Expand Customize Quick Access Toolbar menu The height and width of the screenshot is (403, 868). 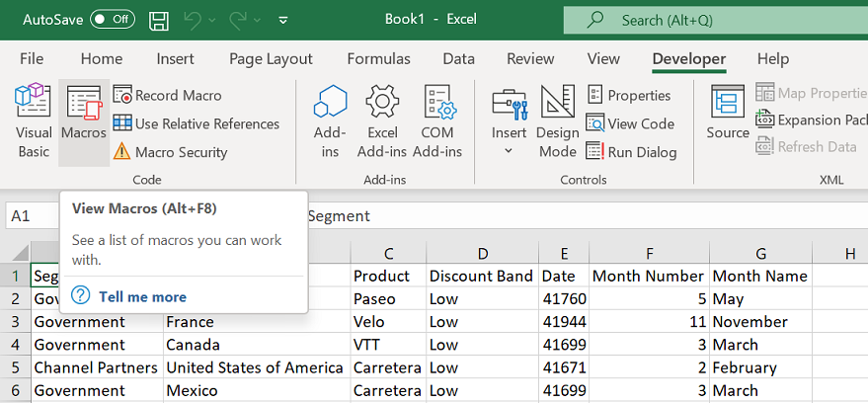(284, 20)
